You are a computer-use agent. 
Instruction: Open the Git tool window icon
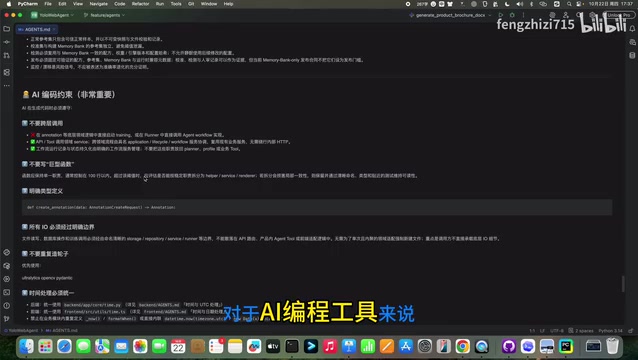pyautogui.click(x=7, y=319)
